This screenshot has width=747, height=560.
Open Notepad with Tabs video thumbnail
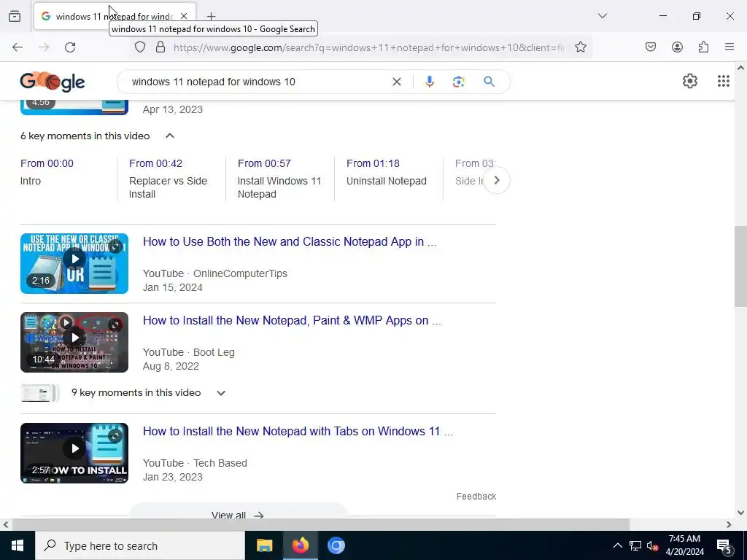74,453
